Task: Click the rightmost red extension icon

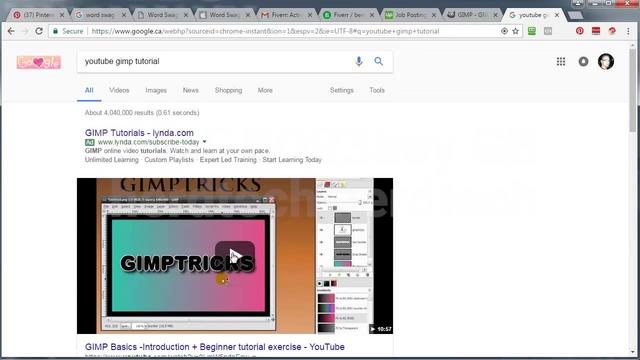Action: pyautogui.click(x=612, y=31)
